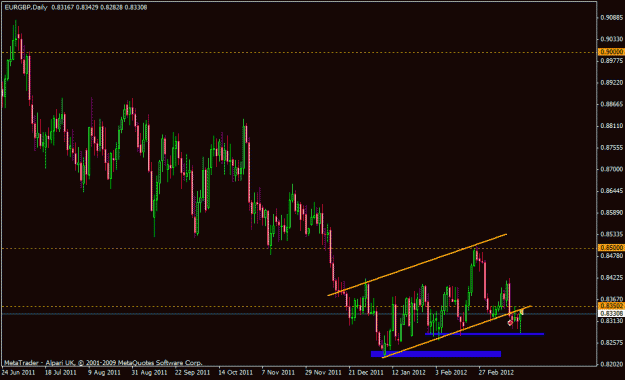Click the 0.88665 price axis label
The height and width of the screenshot is (380, 625).
click(x=611, y=104)
